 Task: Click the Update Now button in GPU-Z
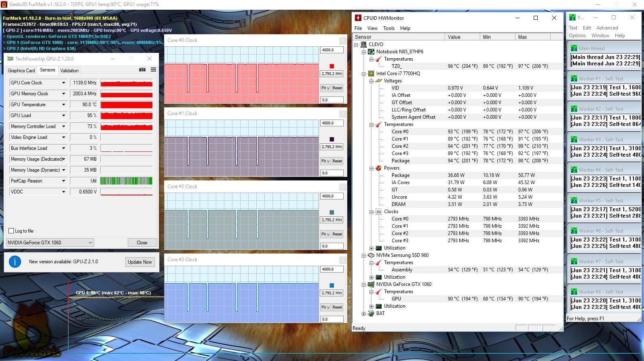(140, 262)
